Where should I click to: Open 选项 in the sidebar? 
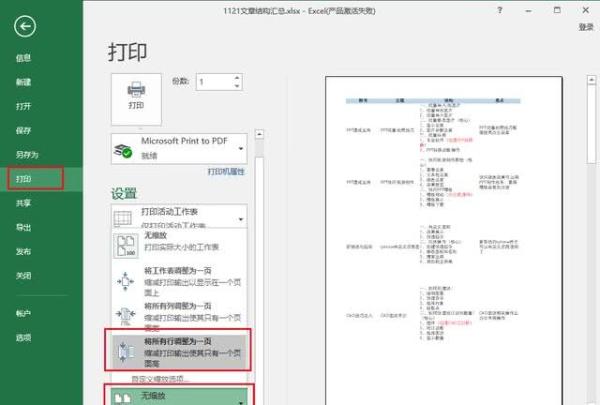click(23, 337)
